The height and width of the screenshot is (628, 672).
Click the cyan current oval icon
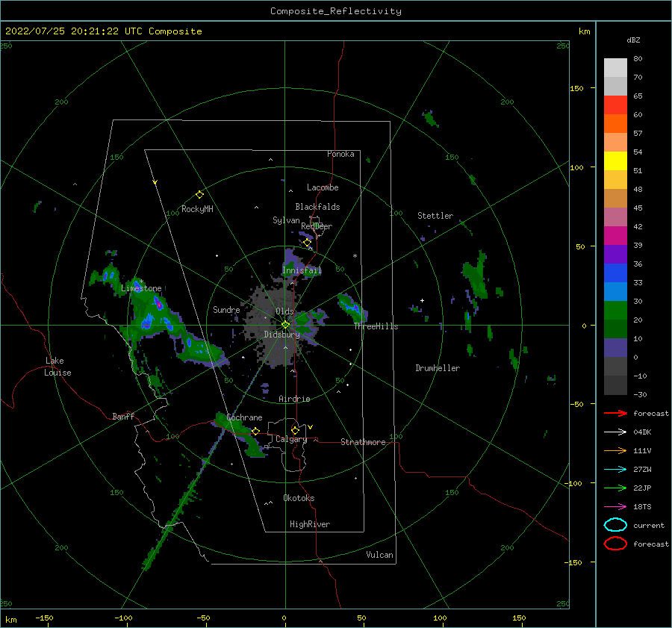coord(615,525)
